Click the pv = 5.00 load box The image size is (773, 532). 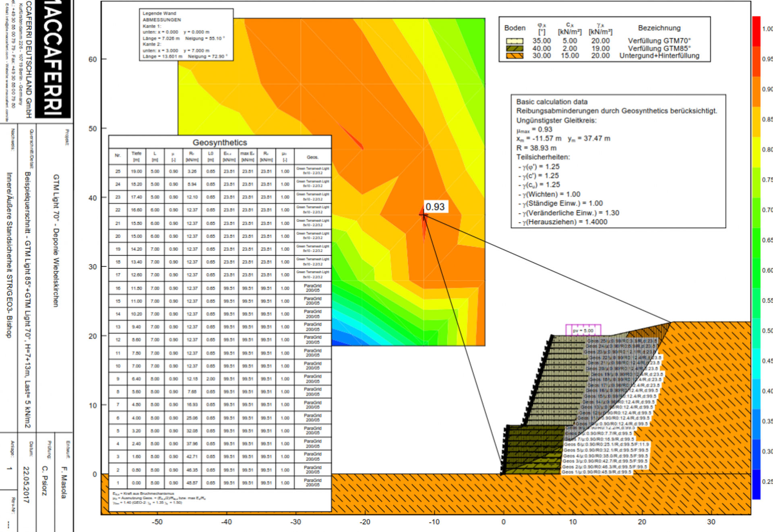[x=583, y=330]
